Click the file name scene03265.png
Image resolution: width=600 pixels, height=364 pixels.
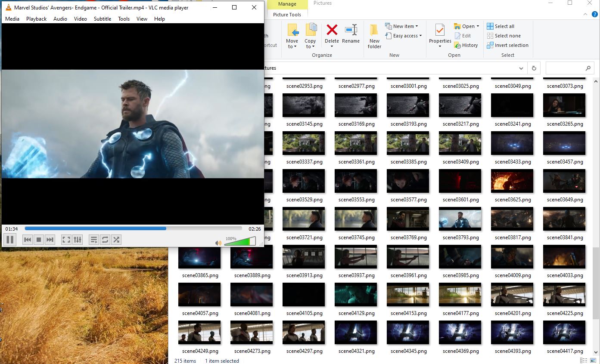(565, 124)
